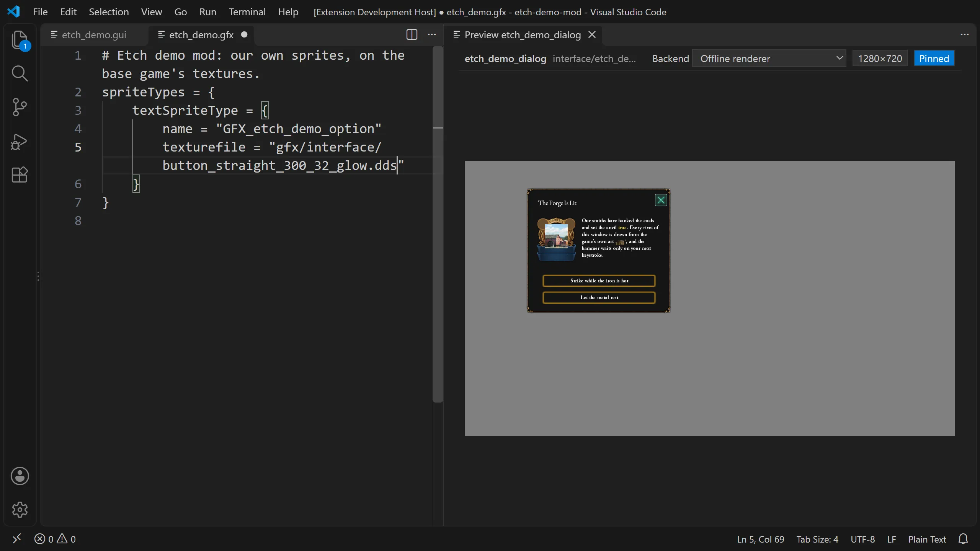Viewport: 980px width, 551px height.
Task: Click the green close X in previewed dialog
Action: 661,200
